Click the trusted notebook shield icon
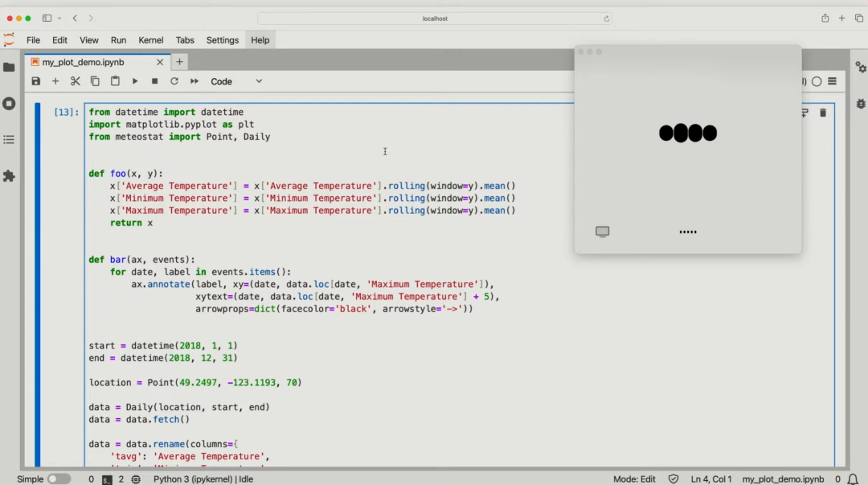This screenshot has height=485, width=868. (x=674, y=479)
